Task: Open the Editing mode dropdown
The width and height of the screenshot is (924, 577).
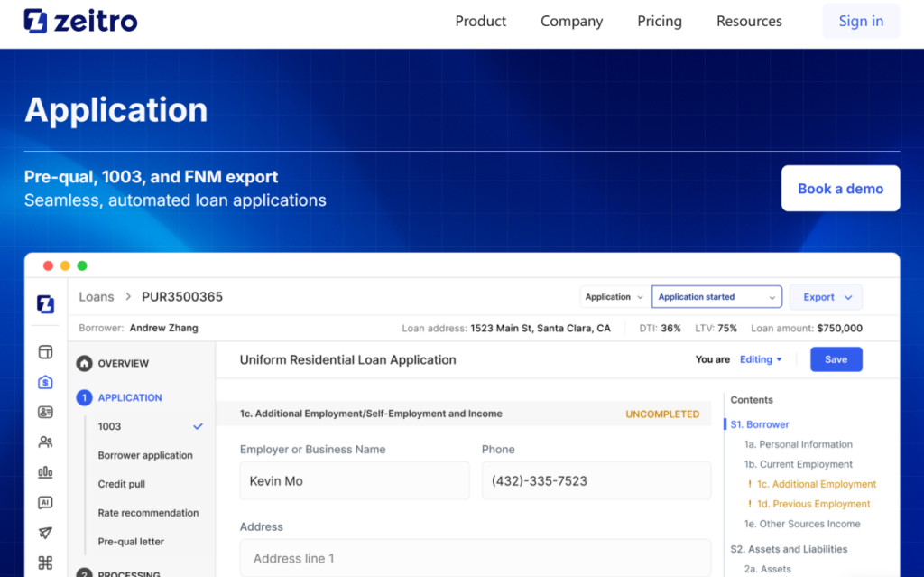Action: pos(761,359)
